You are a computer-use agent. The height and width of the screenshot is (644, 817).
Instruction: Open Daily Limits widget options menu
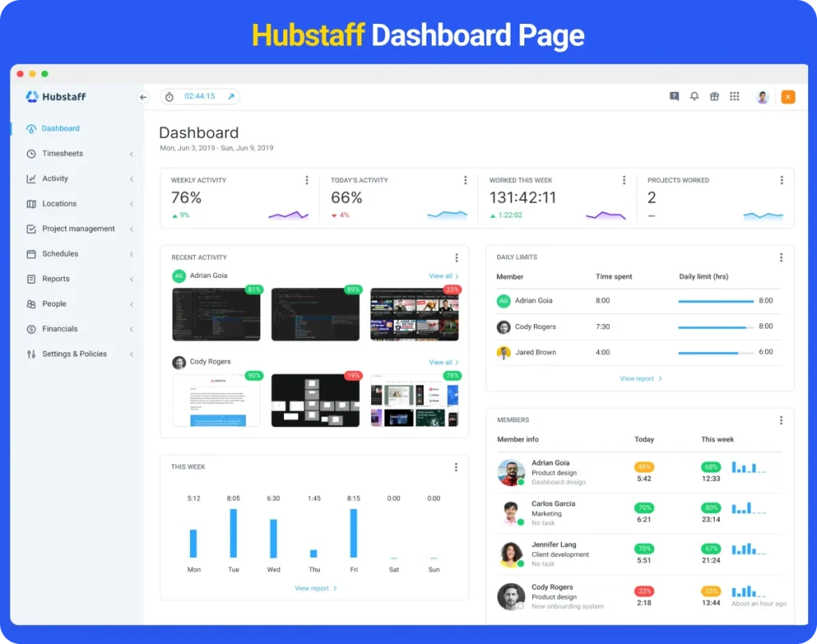780,258
